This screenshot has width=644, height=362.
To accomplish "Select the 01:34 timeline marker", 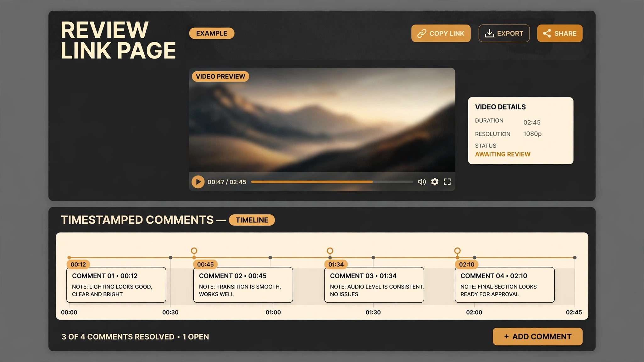I will pos(336,265).
